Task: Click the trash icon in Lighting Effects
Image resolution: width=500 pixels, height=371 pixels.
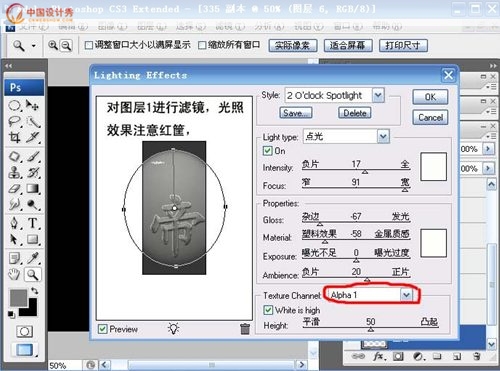Action: click(245, 329)
